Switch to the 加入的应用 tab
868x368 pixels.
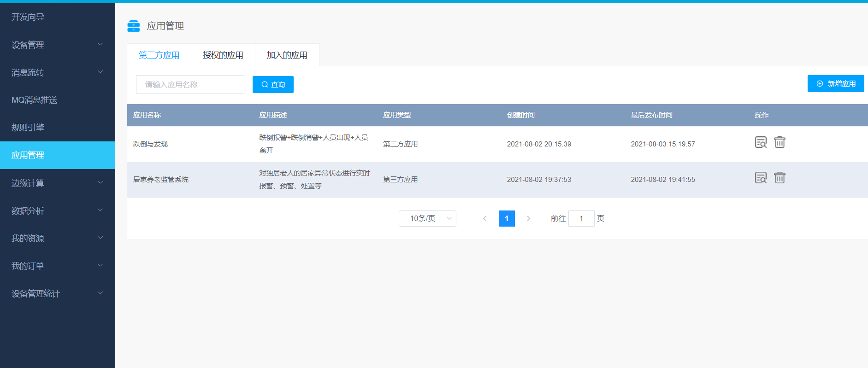tap(287, 55)
